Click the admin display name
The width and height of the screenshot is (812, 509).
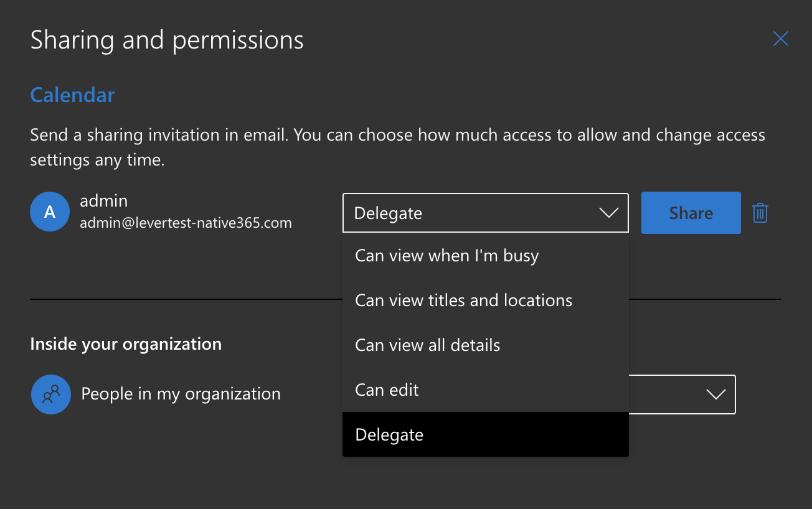pos(104,200)
